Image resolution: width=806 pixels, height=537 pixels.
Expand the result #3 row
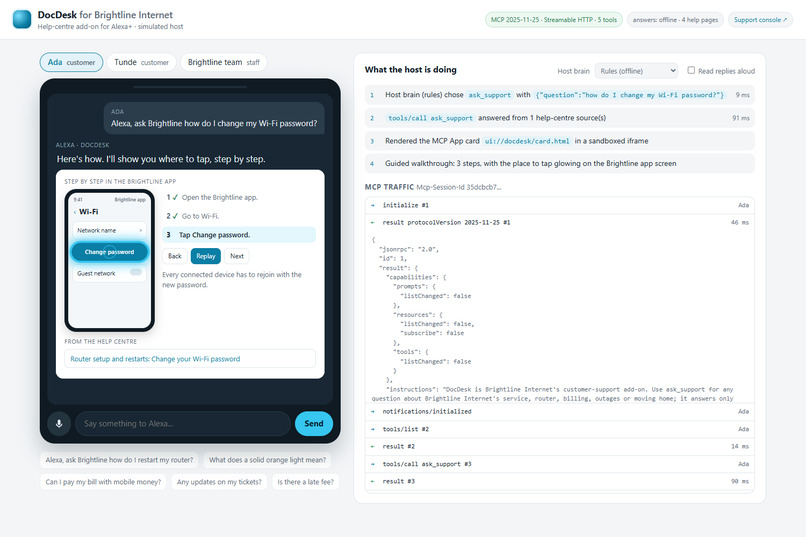pos(560,482)
